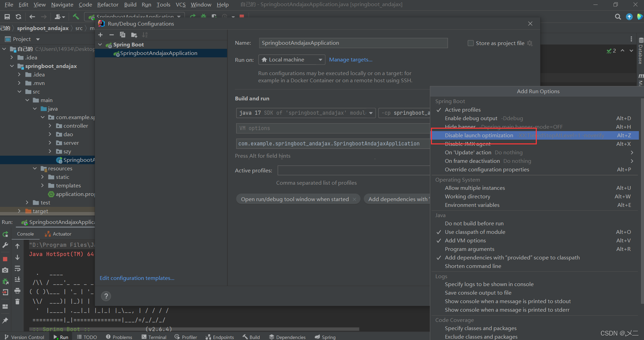
Task: Click the IDE update arrow icon
Action: [x=629, y=17]
